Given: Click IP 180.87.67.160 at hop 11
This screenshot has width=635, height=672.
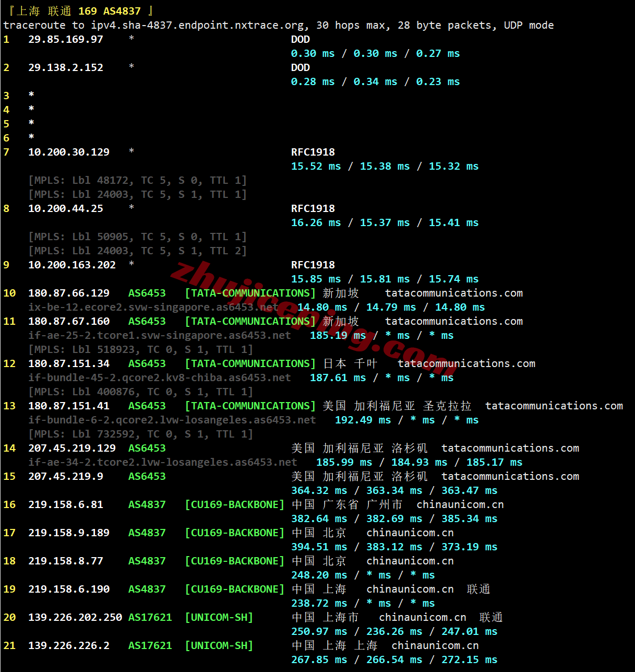Looking at the screenshot, I should [69, 321].
